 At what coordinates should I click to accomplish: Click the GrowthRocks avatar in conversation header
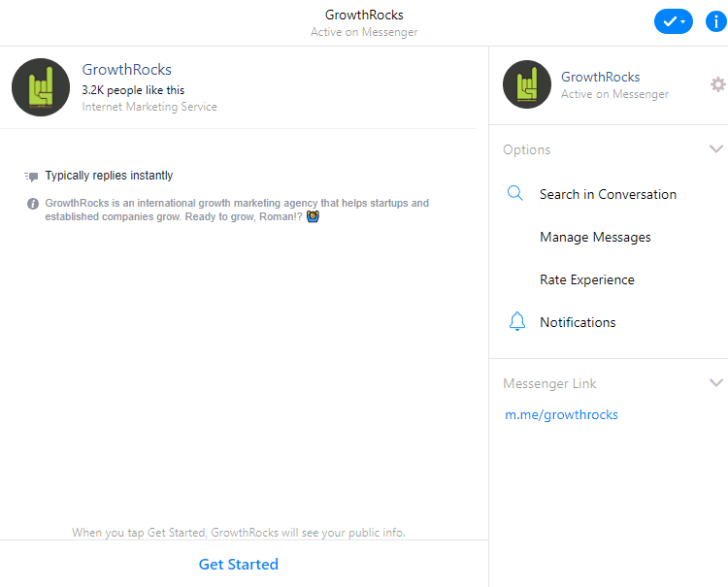41,87
